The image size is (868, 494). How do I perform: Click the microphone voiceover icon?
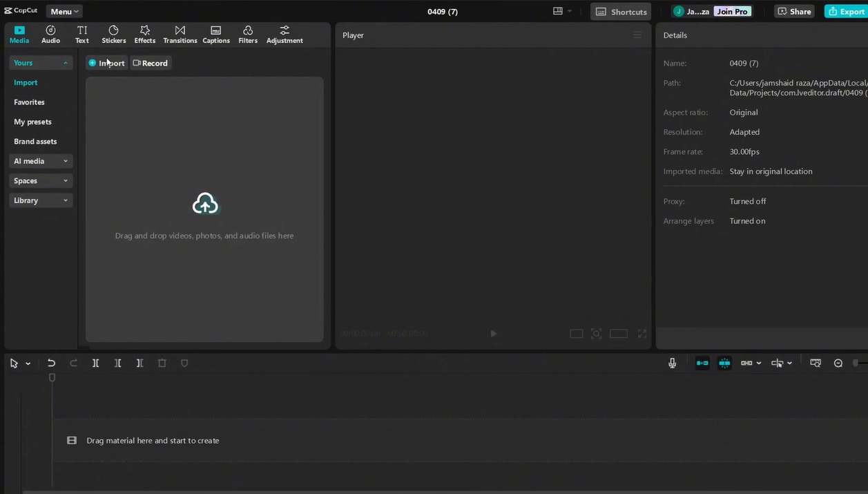click(x=673, y=363)
